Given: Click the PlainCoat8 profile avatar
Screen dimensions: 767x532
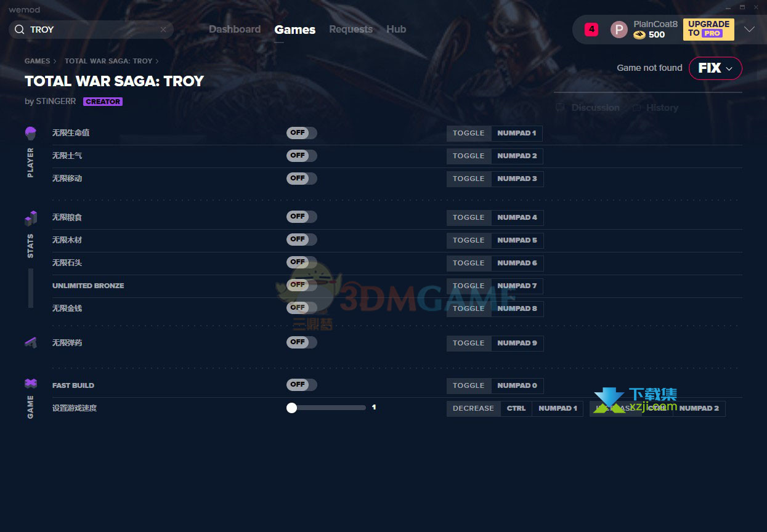Looking at the screenshot, I should coord(619,30).
